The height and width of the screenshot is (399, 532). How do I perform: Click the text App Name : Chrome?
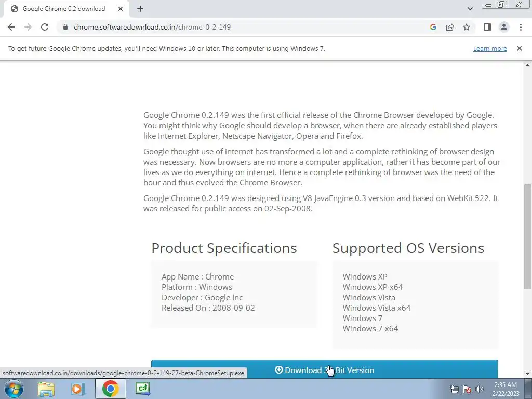pos(197,276)
